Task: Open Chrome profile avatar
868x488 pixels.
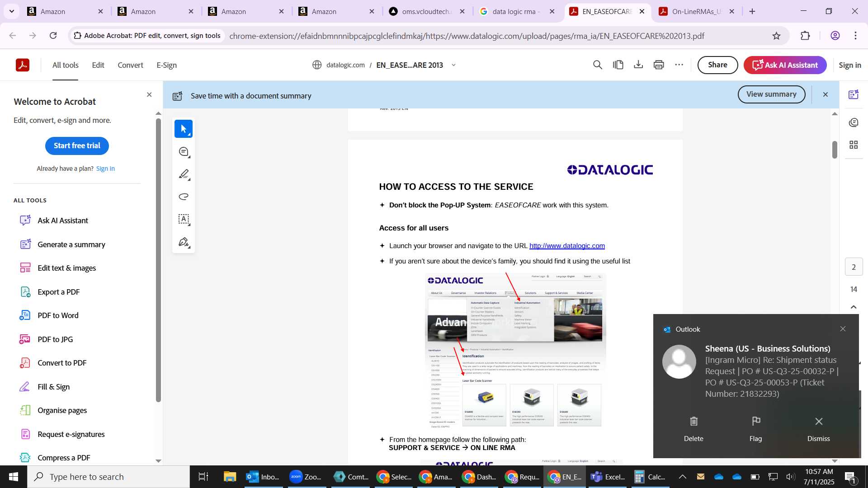Action: (835, 36)
